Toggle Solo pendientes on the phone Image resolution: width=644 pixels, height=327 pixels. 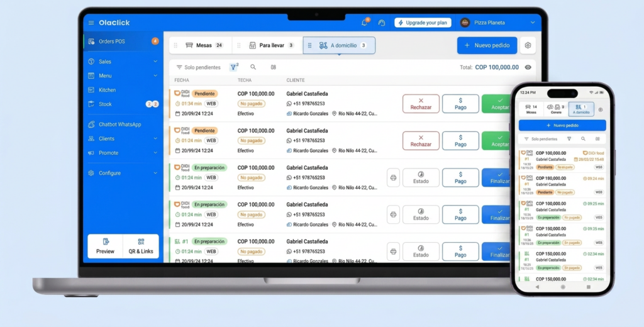pyautogui.click(x=541, y=139)
